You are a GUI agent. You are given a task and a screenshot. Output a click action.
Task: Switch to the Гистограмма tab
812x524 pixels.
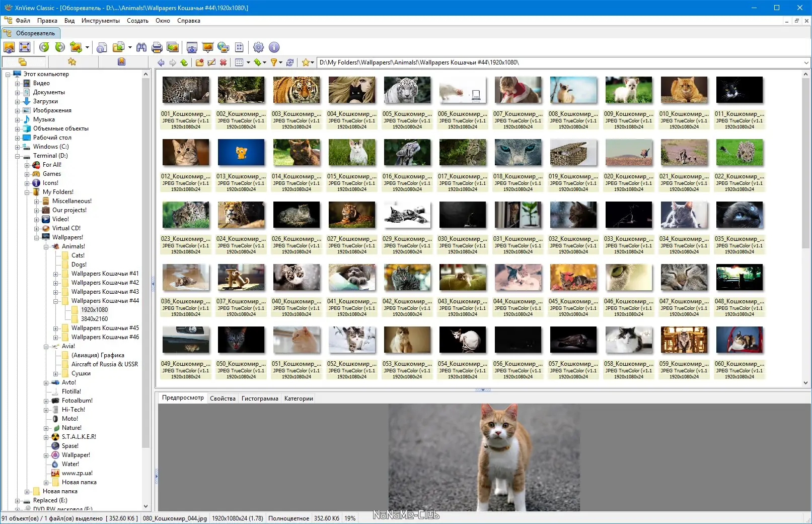point(259,399)
